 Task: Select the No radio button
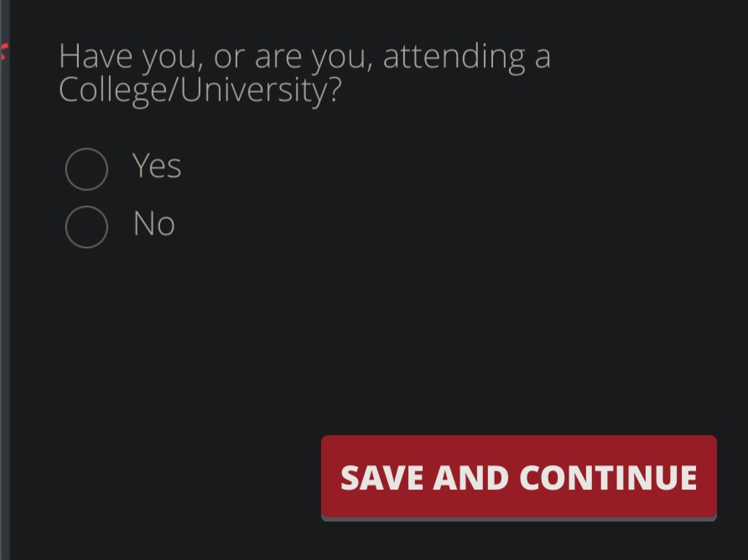[86, 226]
